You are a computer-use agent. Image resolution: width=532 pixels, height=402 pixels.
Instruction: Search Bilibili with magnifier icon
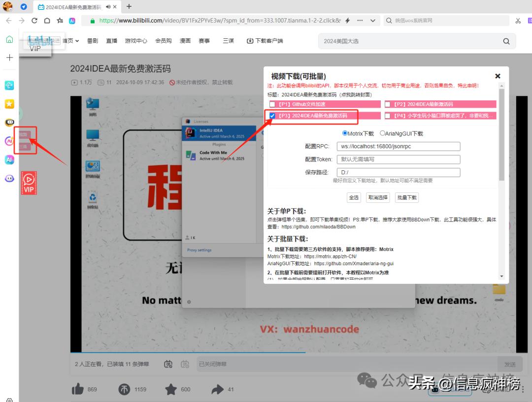coord(506,41)
